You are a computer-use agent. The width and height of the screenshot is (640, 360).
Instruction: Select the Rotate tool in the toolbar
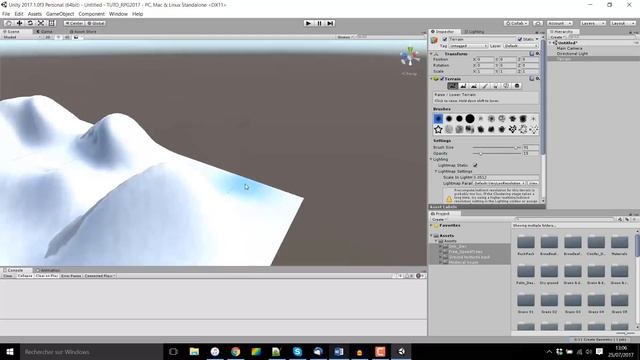coord(30,23)
